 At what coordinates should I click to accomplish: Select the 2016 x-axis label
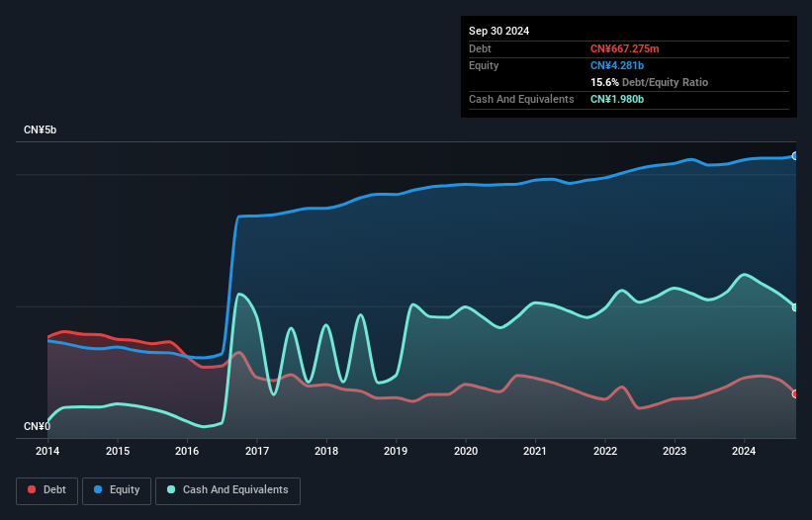187,451
